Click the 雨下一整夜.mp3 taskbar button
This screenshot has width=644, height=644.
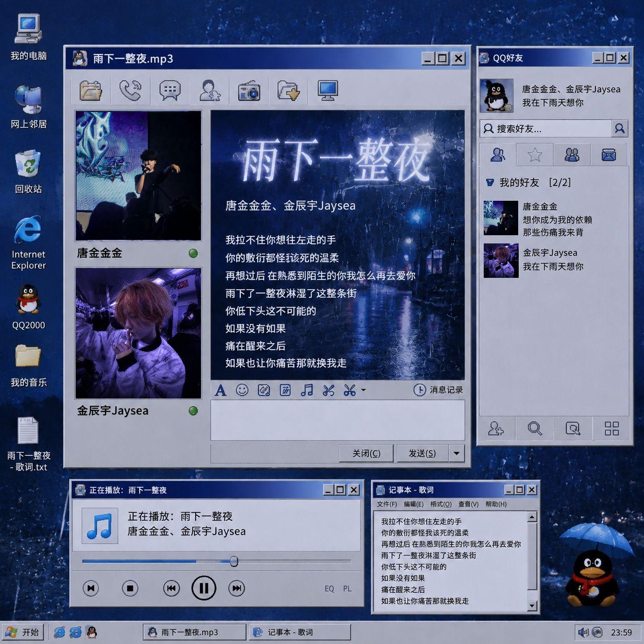pyautogui.click(x=195, y=632)
